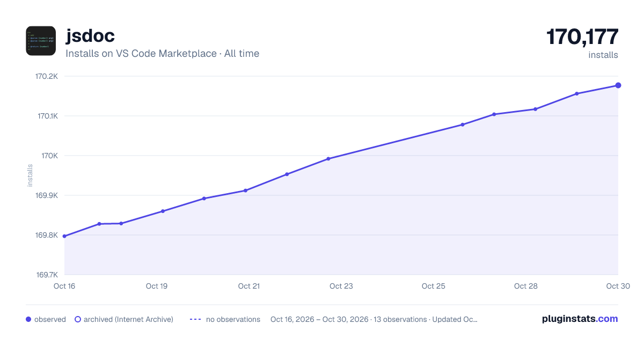The height and width of the screenshot is (338, 644).
Task: Click the data point at Oct 19
Action: [163, 211]
